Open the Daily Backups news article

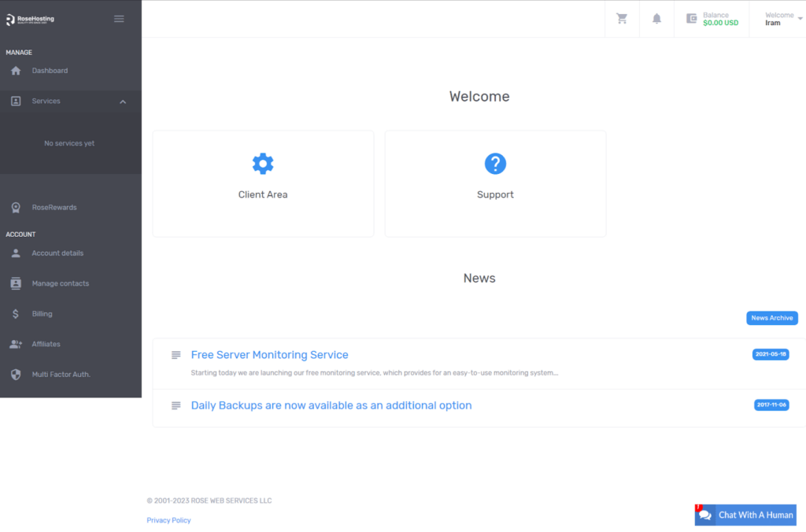point(331,405)
